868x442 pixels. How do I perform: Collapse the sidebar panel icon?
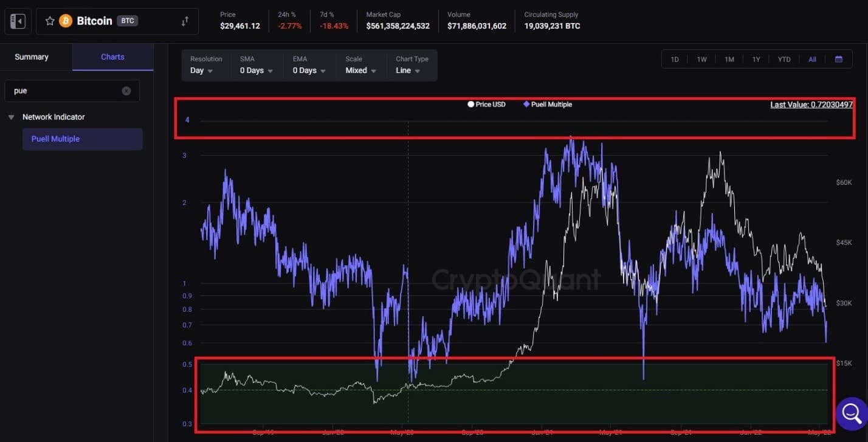[x=18, y=21]
